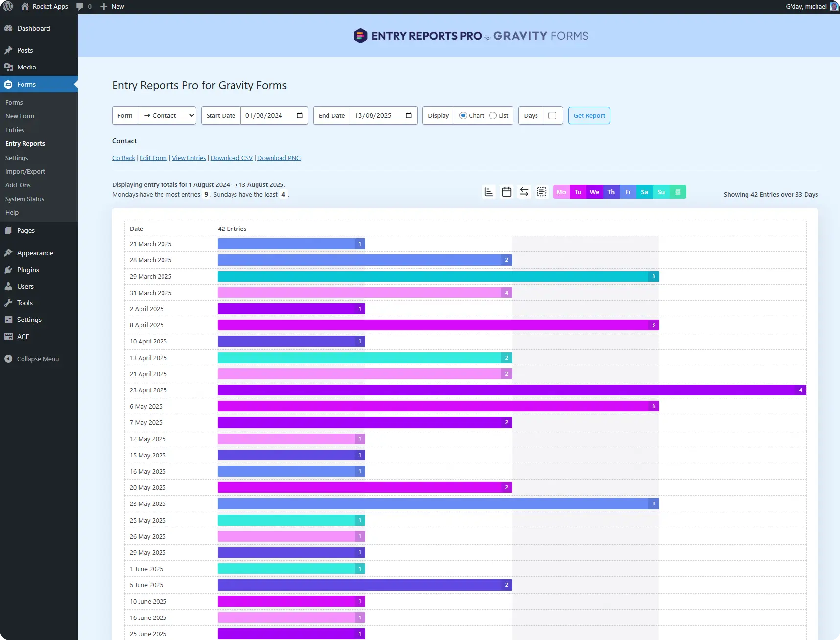840x640 pixels.
Task: Open Help submenu item
Action: pyautogui.click(x=12, y=212)
